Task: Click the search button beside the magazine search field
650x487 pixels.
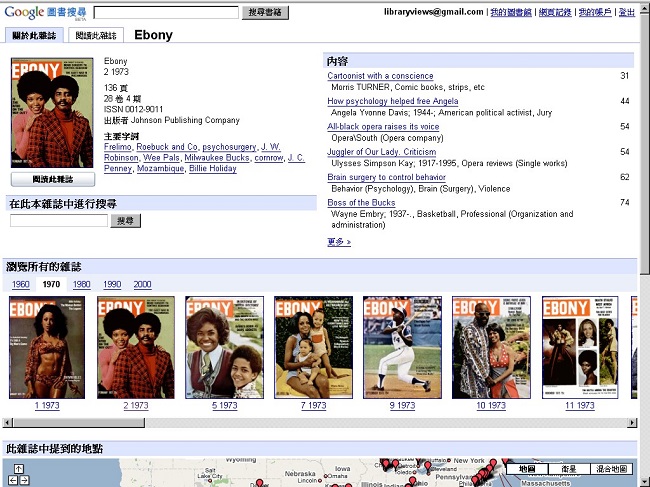Action: tap(126, 220)
